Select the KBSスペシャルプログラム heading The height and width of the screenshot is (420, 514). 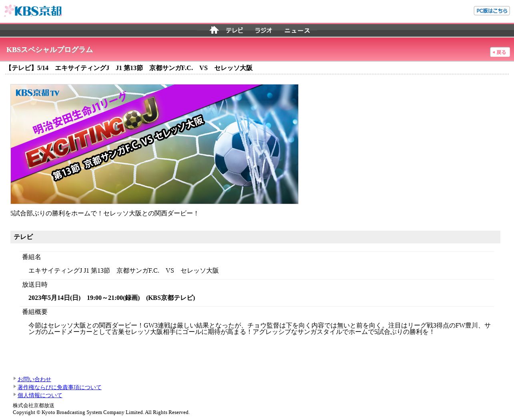point(50,50)
